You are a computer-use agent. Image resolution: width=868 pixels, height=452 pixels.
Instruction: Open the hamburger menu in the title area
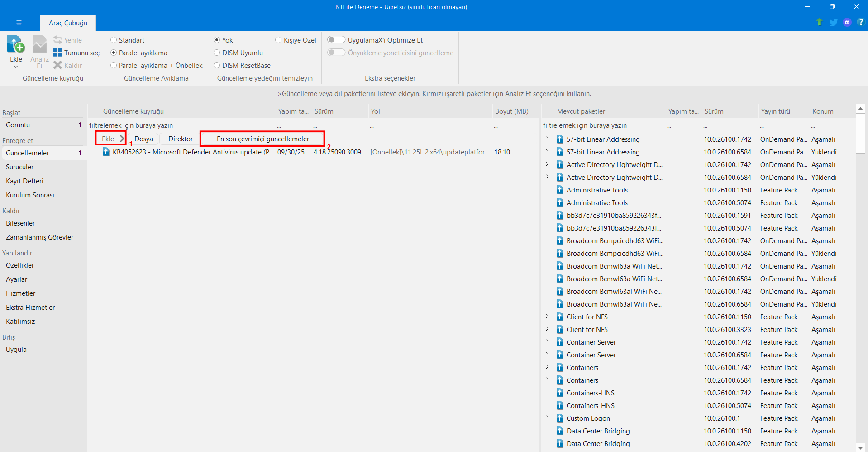(x=19, y=23)
